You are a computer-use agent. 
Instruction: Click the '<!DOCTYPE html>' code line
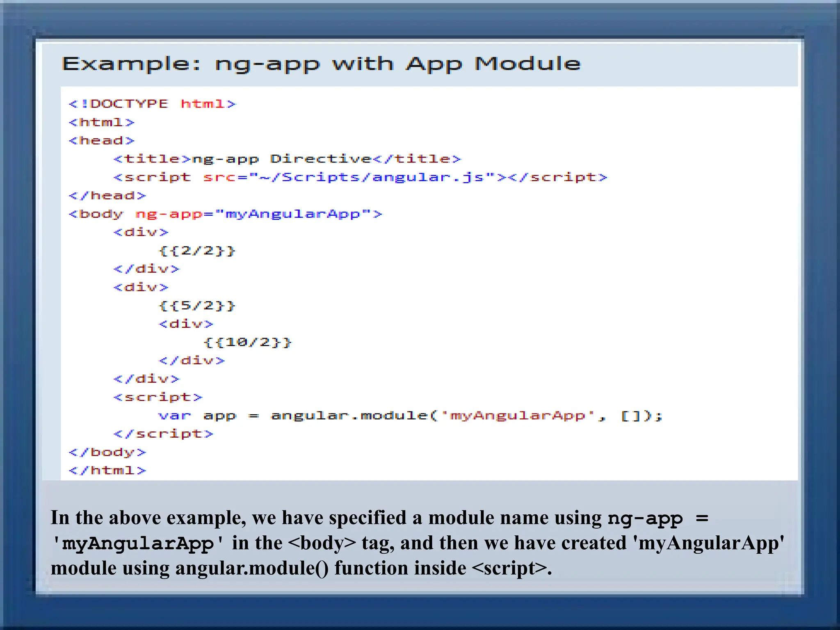click(152, 104)
